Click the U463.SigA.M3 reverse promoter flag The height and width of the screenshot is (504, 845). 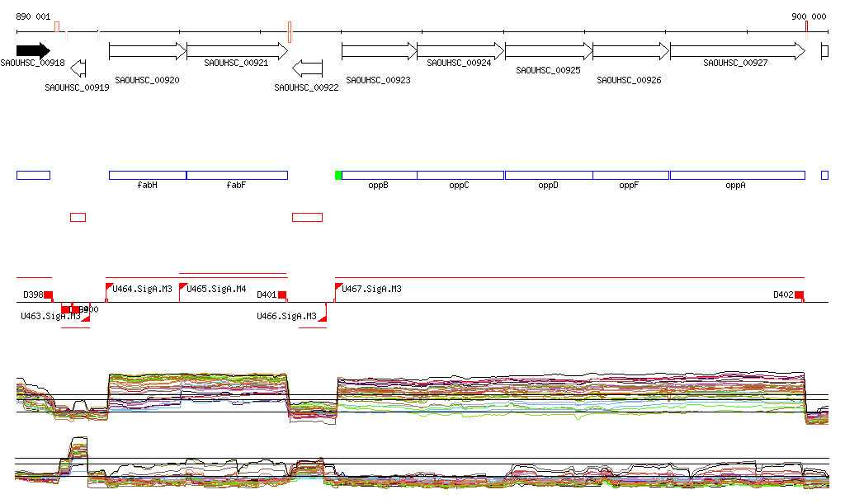pyautogui.click(x=86, y=318)
